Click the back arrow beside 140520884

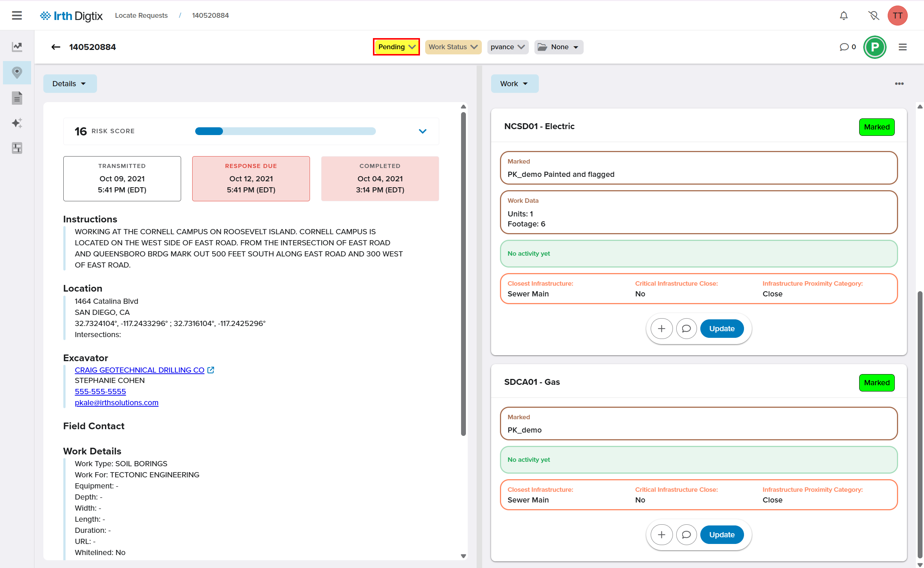pyautogui.click(x=56, y=47)
